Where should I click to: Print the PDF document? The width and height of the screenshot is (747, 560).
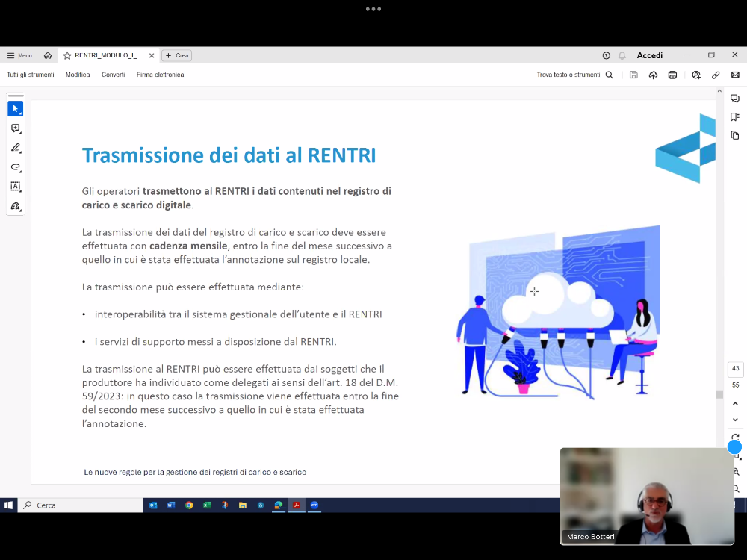pyautogui.click(x=672, y=75)
